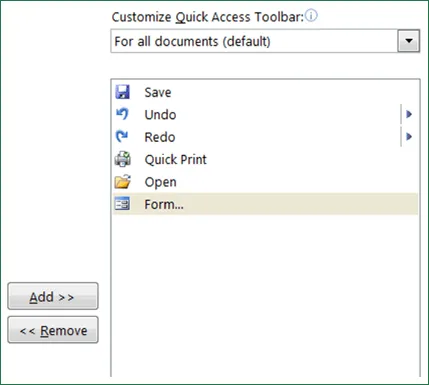Click the Add >> button
429x385 pixels.
[x=53, y=296]
